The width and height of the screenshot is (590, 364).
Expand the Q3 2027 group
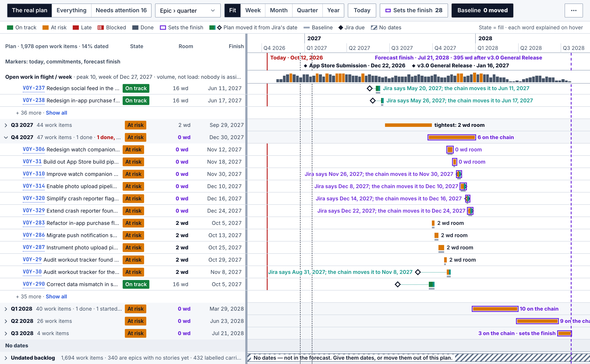pyautogui.click(x=6, y=125)
